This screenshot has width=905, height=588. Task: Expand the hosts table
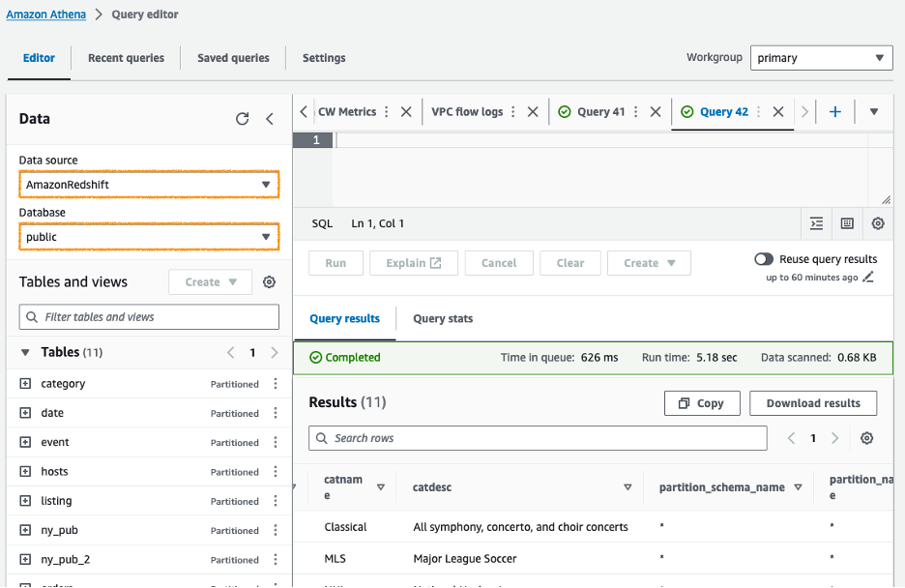[25, 472]
